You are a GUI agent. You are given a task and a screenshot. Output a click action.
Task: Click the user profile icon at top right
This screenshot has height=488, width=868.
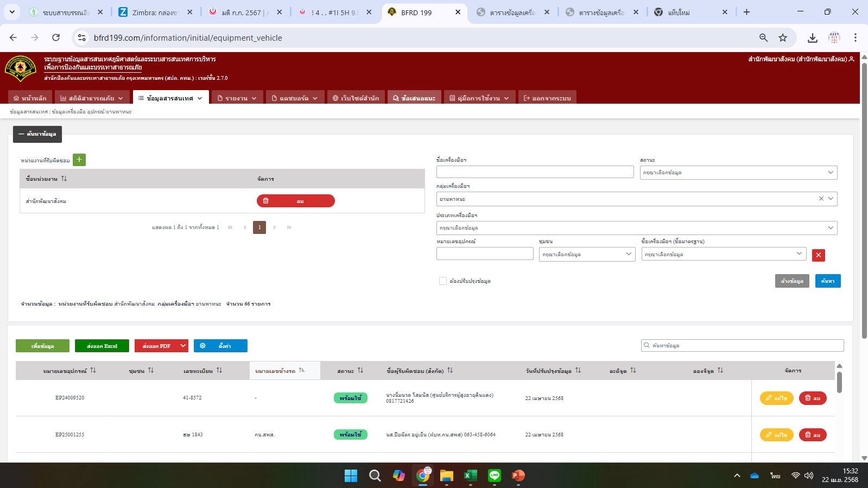pos(851,59)
